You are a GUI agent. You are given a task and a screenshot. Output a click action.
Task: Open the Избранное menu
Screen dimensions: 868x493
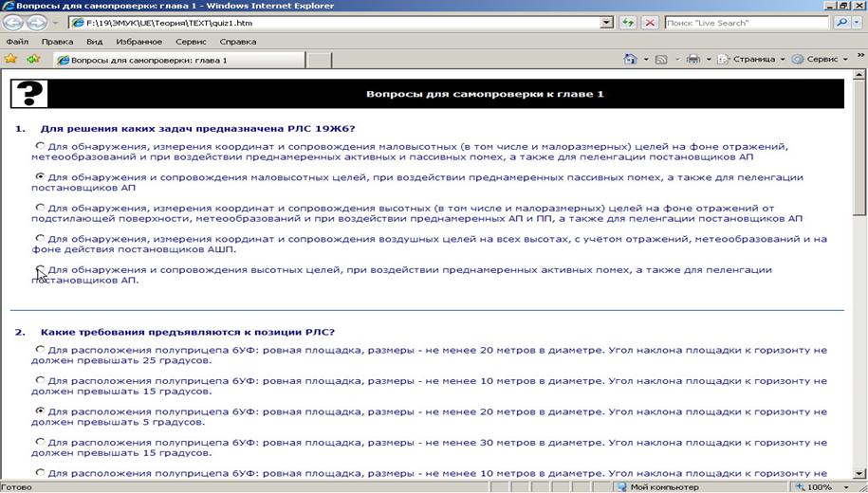pos(139,42)
